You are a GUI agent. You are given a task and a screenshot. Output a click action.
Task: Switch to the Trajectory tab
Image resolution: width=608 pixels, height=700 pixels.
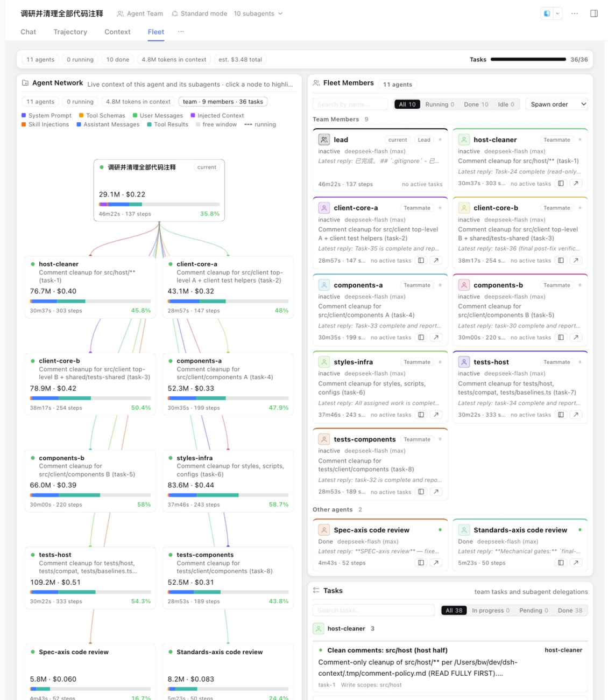pos(70,32)
